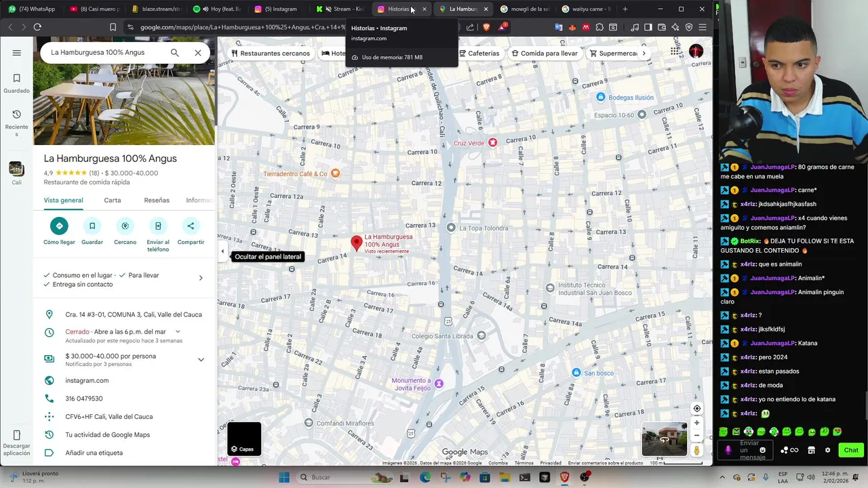Click the Cercano nearby button
Image resolution: width=868 pixels, height=488 pixels.
point(125,231)
